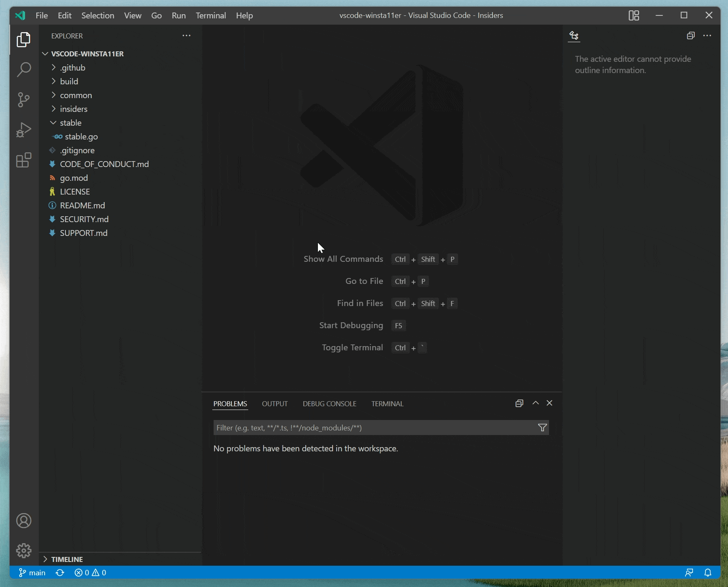Open the File menu
The image size is (728, 587).
pos(42,15)
